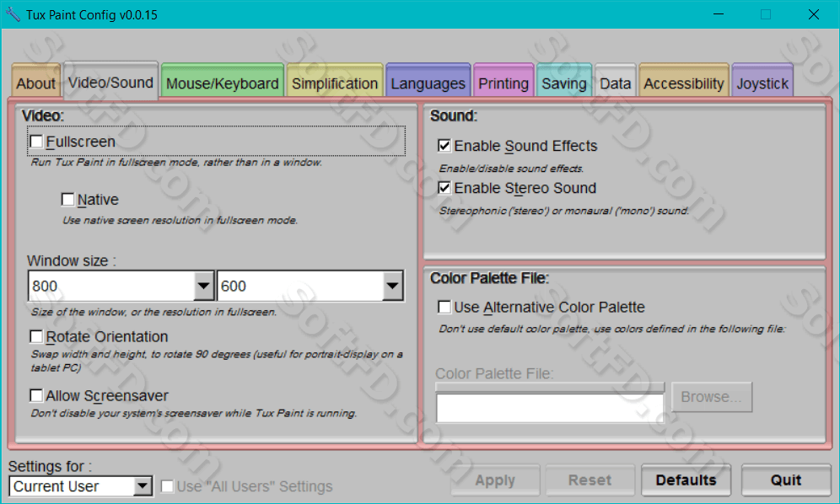This screenshot has width=840, height=504.
Task: Click "Run Tux Paint in fullscreen mode" description
Action: point(176,162)
